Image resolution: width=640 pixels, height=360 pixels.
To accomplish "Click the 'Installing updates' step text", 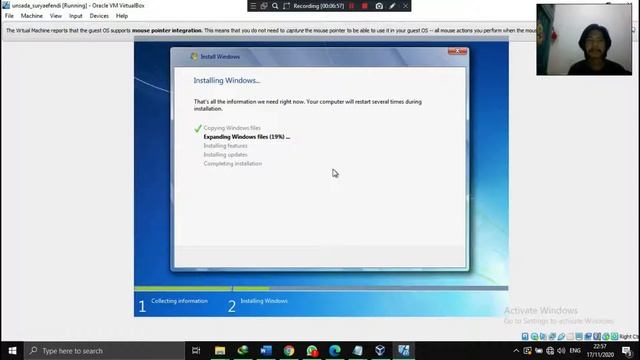I will pos(225,155).
